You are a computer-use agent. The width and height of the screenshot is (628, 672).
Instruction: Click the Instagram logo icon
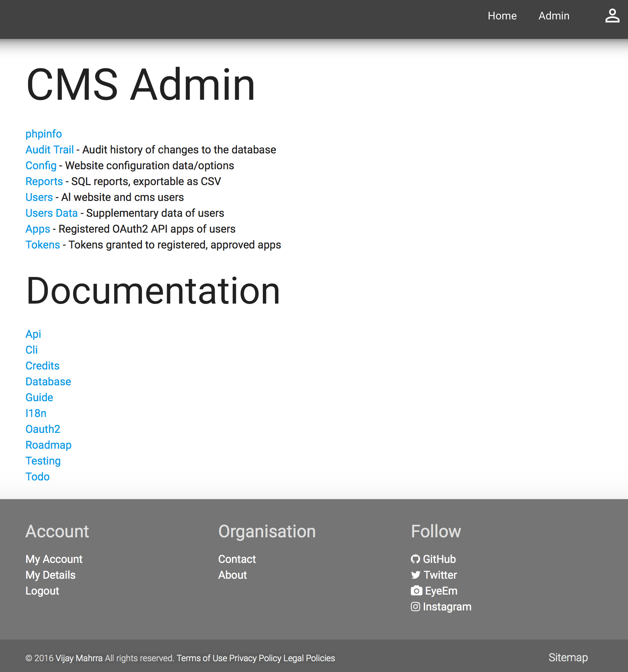click(416, 606)
